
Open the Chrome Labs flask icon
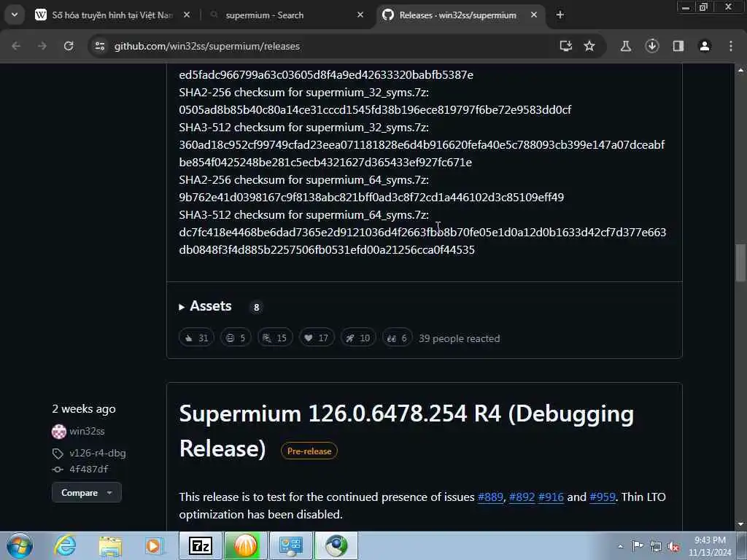click(x=626, y=46)
